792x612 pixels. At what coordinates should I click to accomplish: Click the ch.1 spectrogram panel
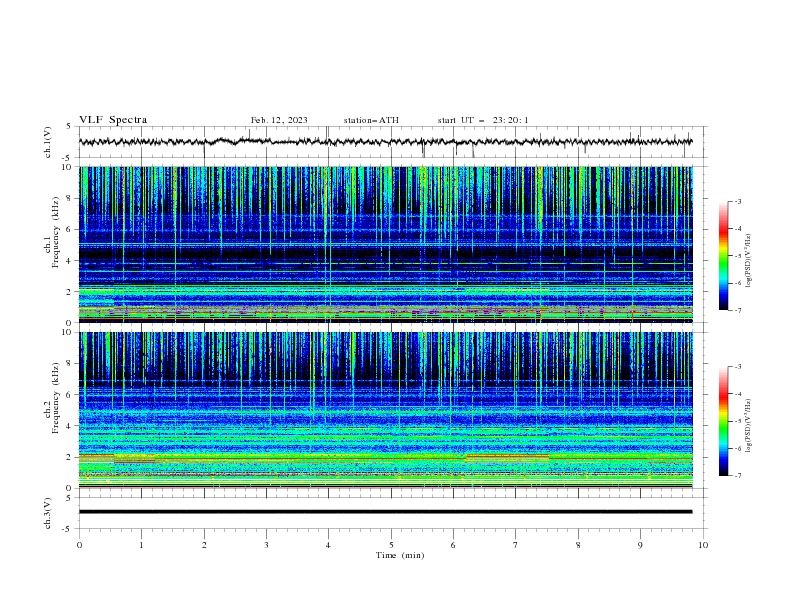(385, 244)
